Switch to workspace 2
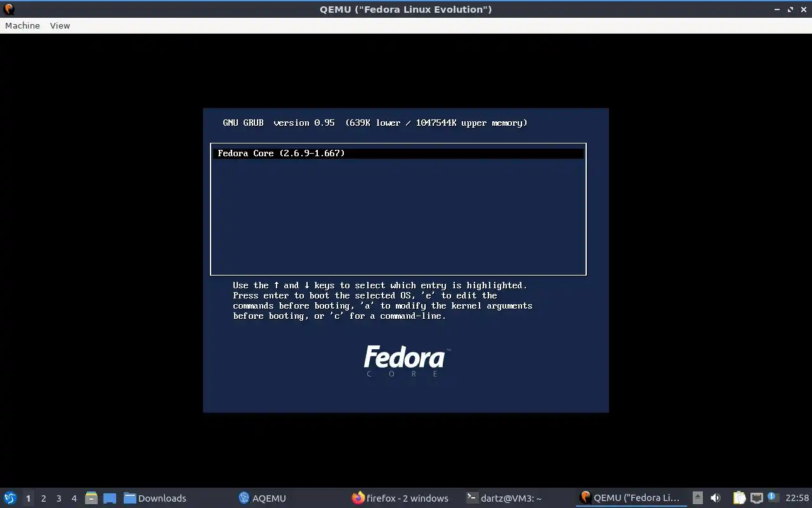 coord(43,498)
